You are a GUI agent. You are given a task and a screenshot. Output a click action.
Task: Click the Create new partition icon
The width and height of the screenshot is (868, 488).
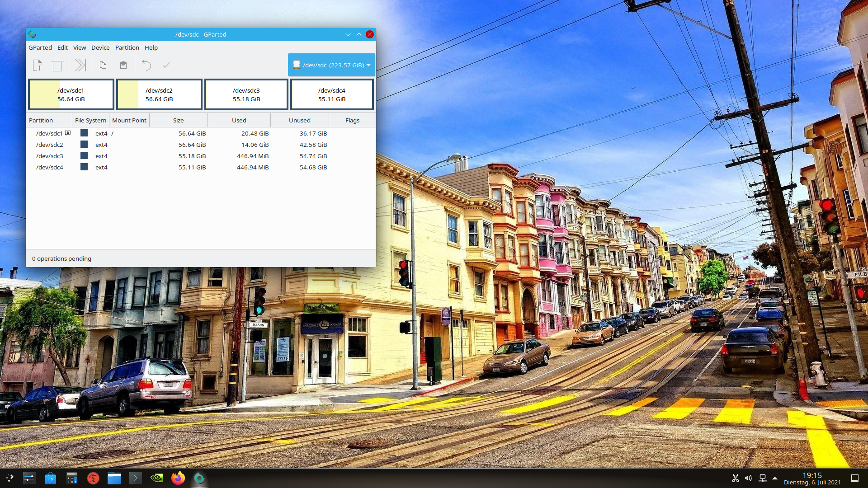(x=38, y=65)
